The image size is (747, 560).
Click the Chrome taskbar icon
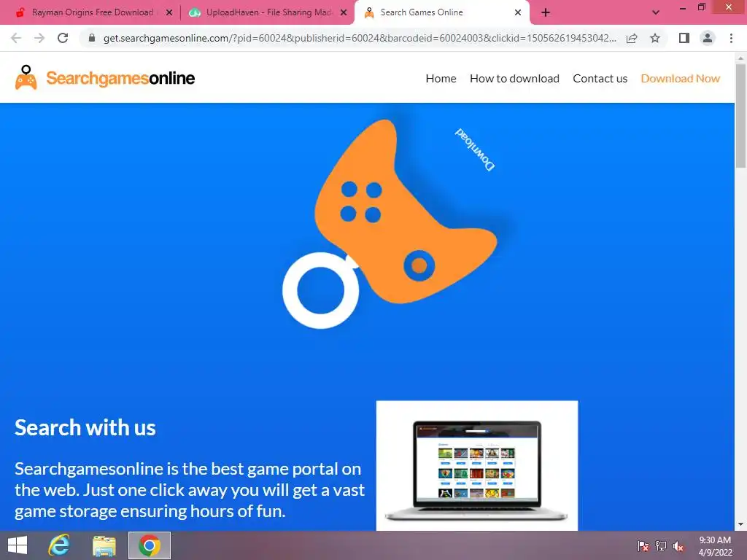tap(149, 545)
